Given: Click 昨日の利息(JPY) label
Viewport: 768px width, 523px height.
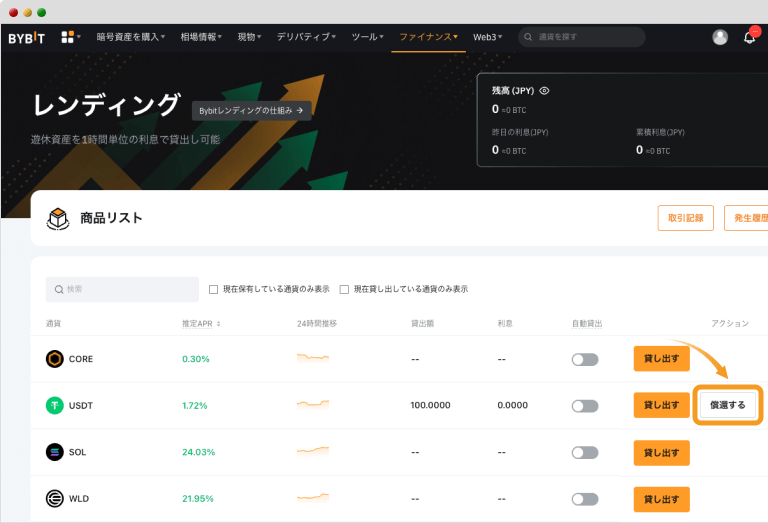Looking at the screenshot, I should 520,132.
